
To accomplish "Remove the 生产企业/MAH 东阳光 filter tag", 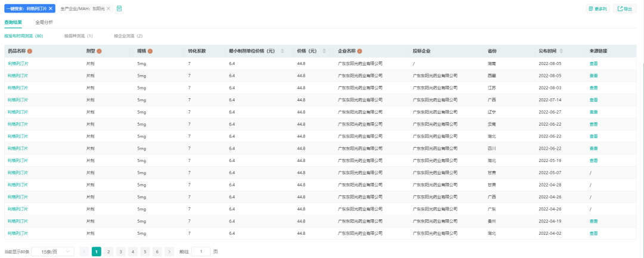I will pyautogui.click(x=109, y=8).
